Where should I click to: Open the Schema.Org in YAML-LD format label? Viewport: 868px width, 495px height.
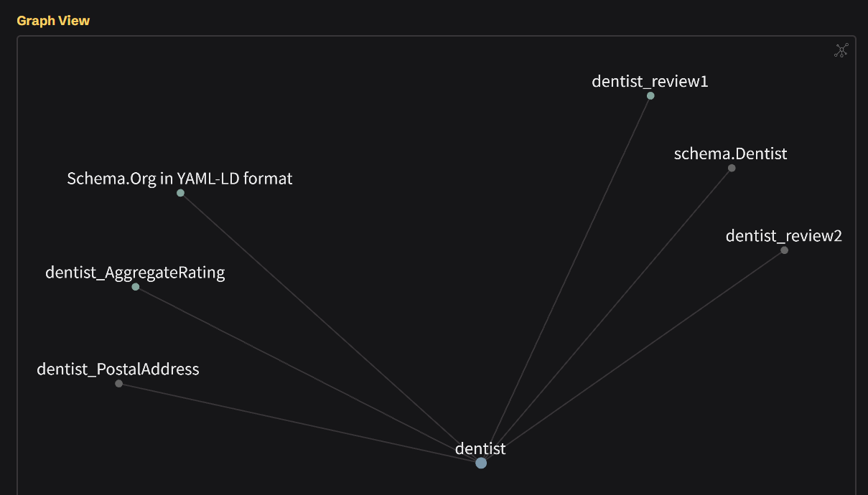179,178
